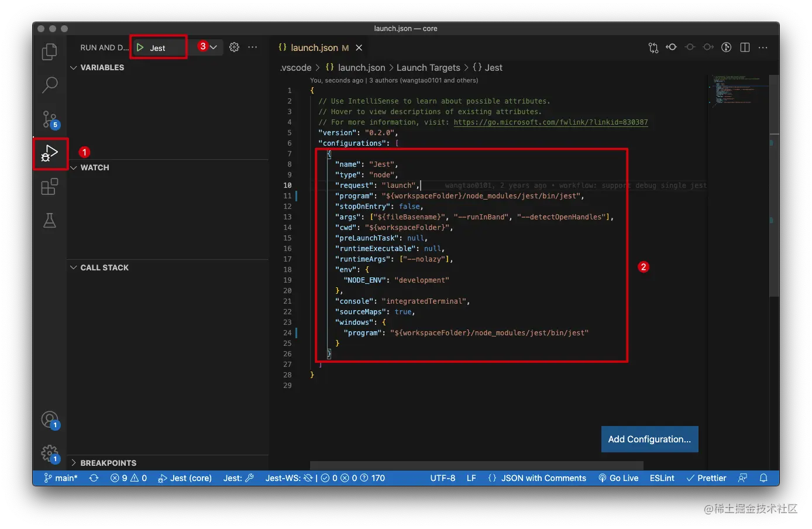The image size is (812, 529).
Task: Close the launch.json editor tab
Action: click(x=359, y=48)
